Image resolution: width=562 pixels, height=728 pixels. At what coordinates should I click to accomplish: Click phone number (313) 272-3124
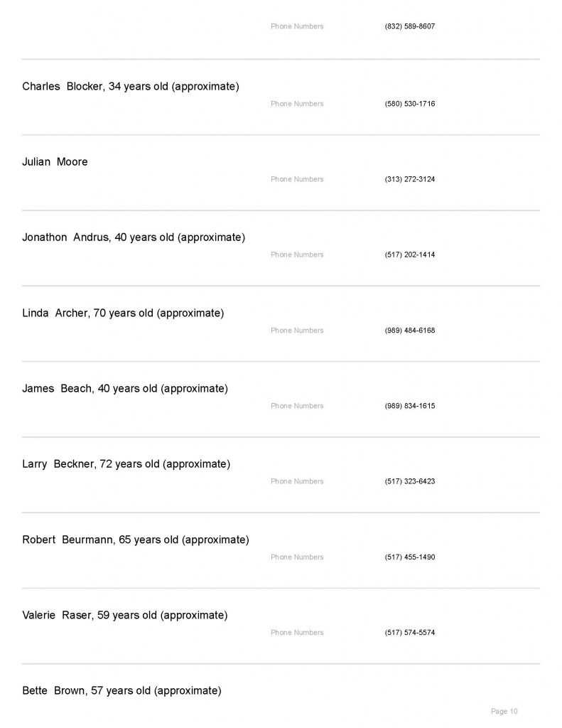[409, 179]
